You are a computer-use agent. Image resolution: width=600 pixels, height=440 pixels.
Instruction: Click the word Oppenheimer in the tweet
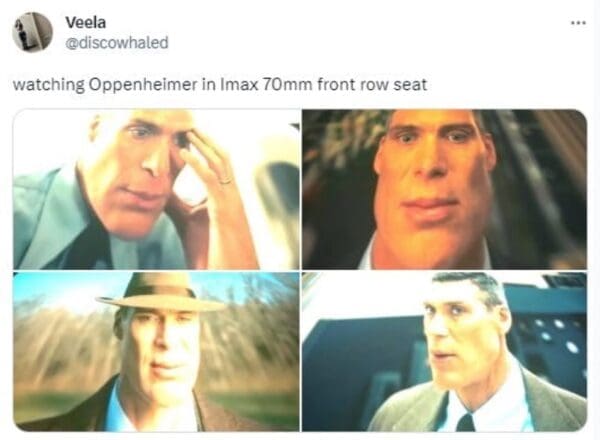pyautogui.click(x=143, y=85)
